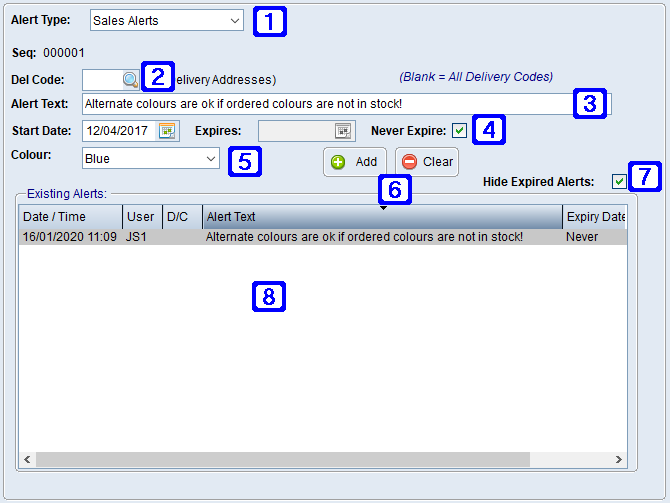Image resolution: width=670 pixels, height=503 pixels.
Task: Sort by Alert Text column header
Action: coord(380,217)
